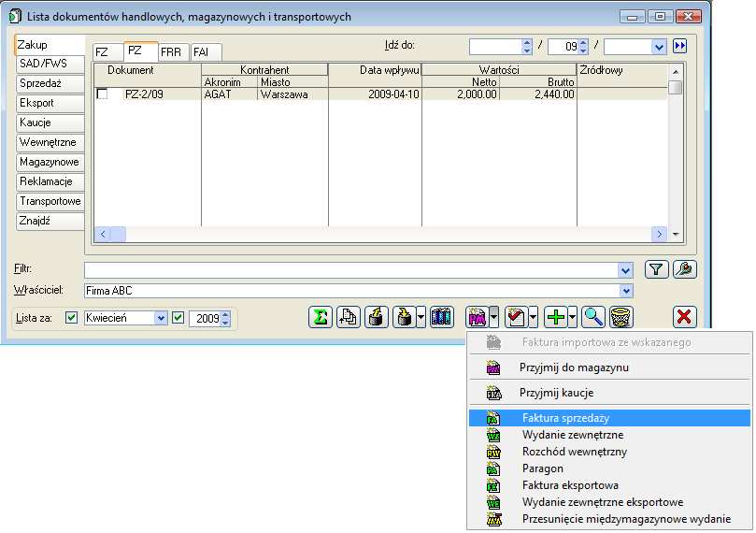Click the AGAT cell in the list

[229, 94]
